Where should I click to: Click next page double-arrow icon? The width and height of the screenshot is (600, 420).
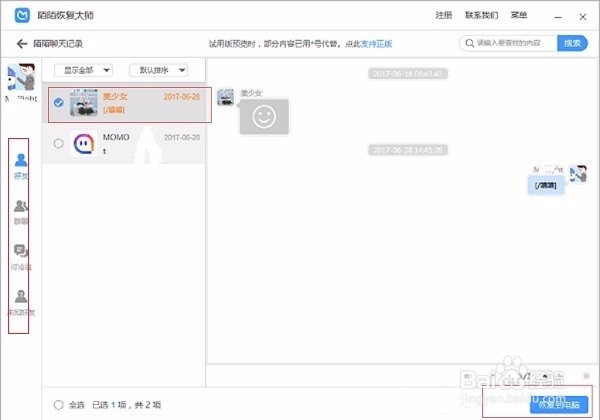pyautogui.click(x=586, y=376)
